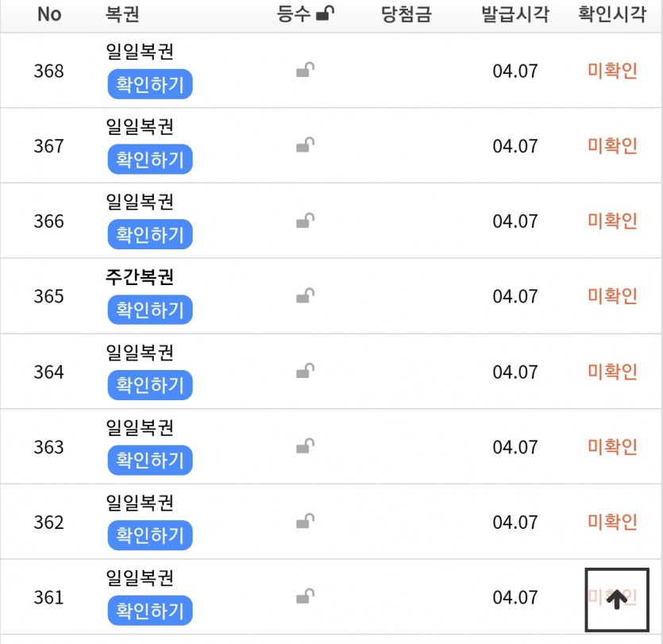Click the lock icon in row 361
Viewport: 663px width, 644px height.
(305, 596)
